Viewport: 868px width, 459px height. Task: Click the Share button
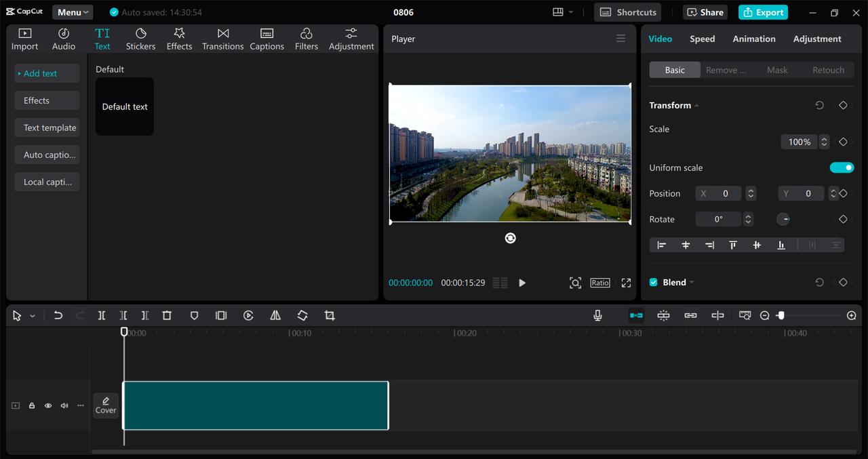(x=705, y=12)
